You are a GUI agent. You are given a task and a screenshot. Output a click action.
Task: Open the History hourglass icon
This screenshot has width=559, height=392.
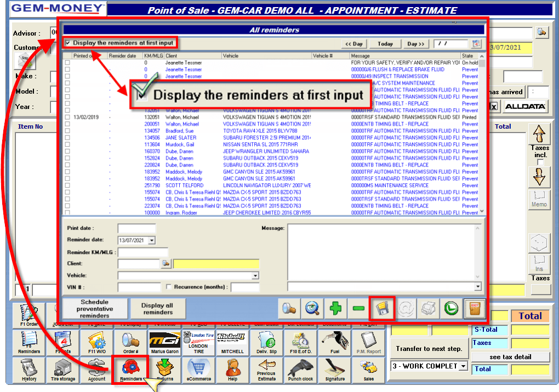[x=29, y=370]
